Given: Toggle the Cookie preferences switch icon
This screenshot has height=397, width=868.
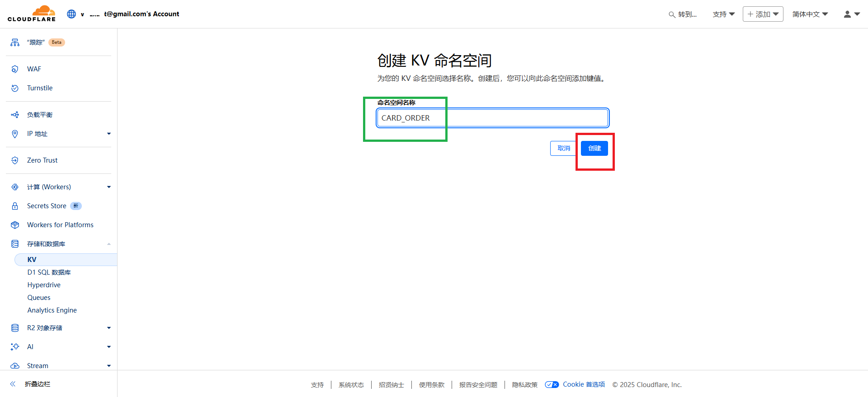Looking at the screenshot, I should (x=552, y=385).
